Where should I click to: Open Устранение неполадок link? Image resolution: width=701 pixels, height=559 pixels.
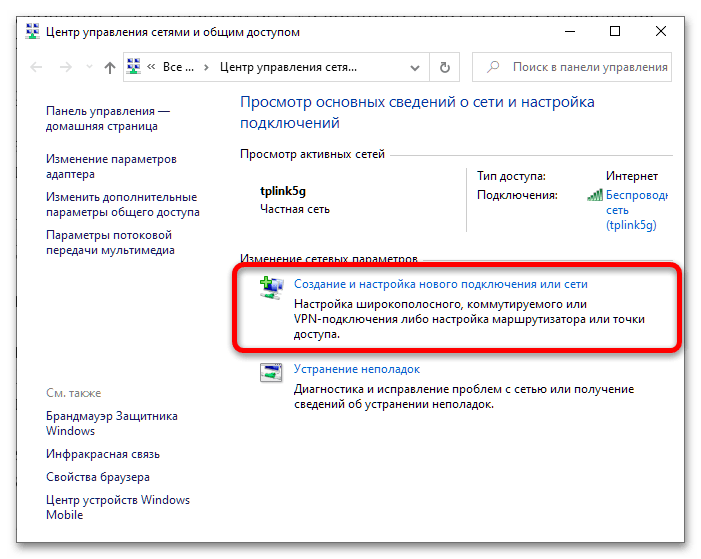[356, 369]
